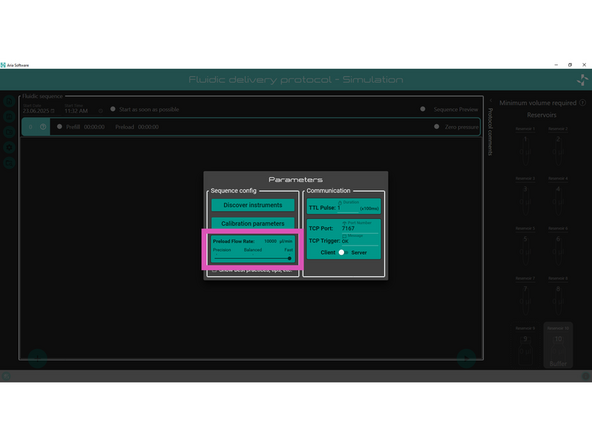This screenshot has width=592, height=444.
Task: Click the help icon beside Minimum volume required
Action: coord(583,103)
